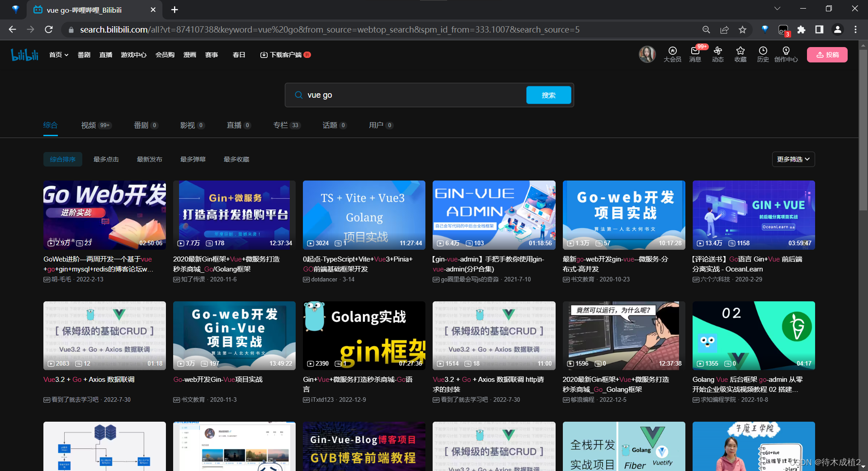Open title Go-web开发Gin-Vue项目实战
This screenshot has height=471, width=868.
coord(218,380)
